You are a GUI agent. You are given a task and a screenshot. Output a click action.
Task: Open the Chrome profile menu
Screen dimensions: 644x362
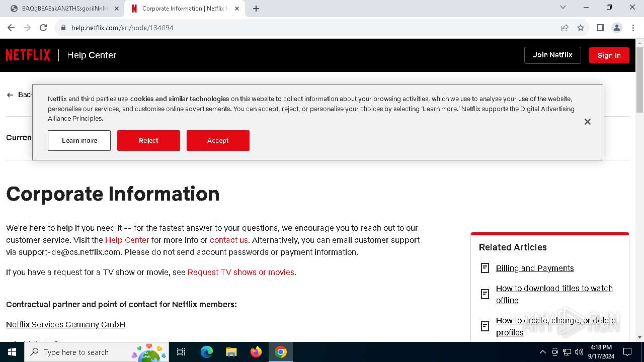pos(617,28)
